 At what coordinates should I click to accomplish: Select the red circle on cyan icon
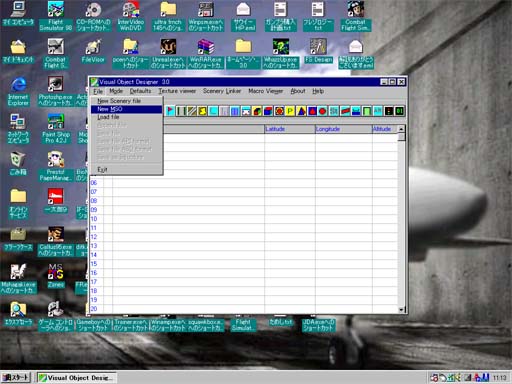pyautogui.click(x=322, y=111)
